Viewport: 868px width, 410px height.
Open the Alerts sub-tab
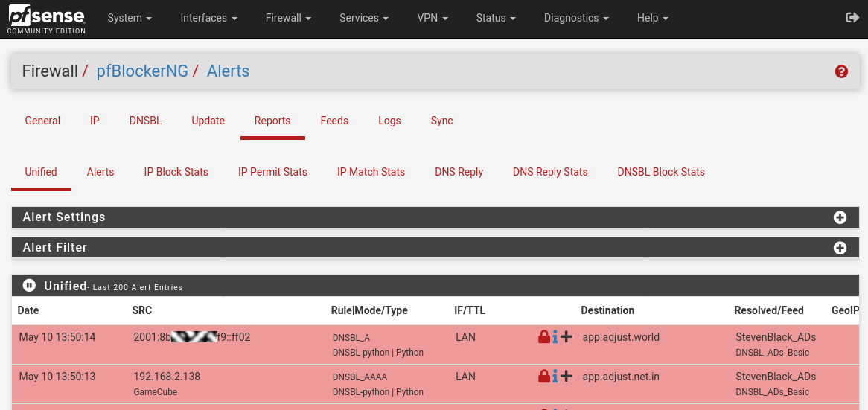(x=100, y=172)
